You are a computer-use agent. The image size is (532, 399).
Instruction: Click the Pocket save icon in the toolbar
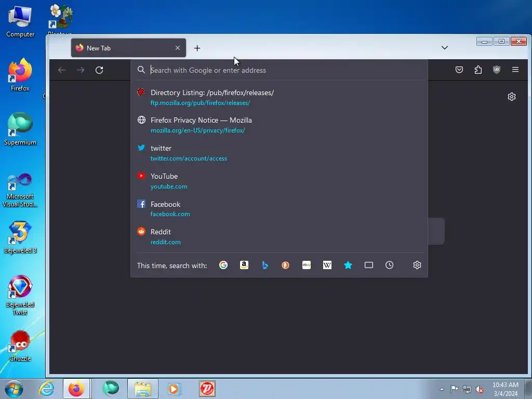pos(459,70)
